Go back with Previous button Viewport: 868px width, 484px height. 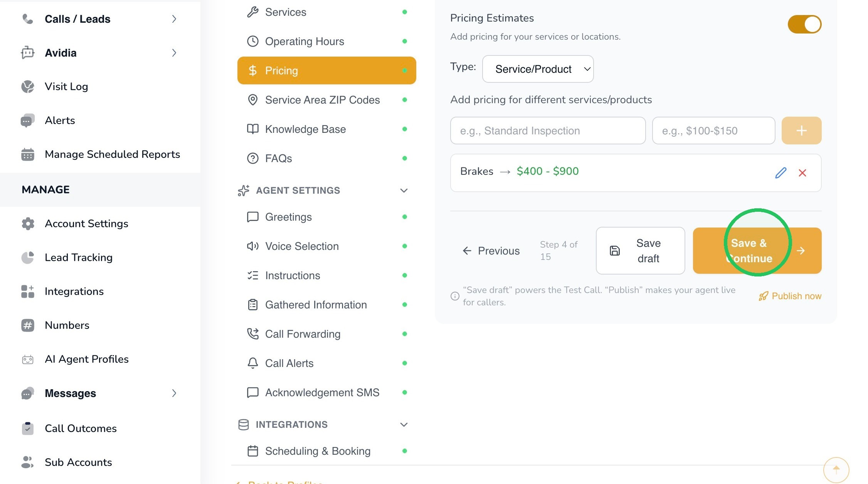[x=491, y=251]
